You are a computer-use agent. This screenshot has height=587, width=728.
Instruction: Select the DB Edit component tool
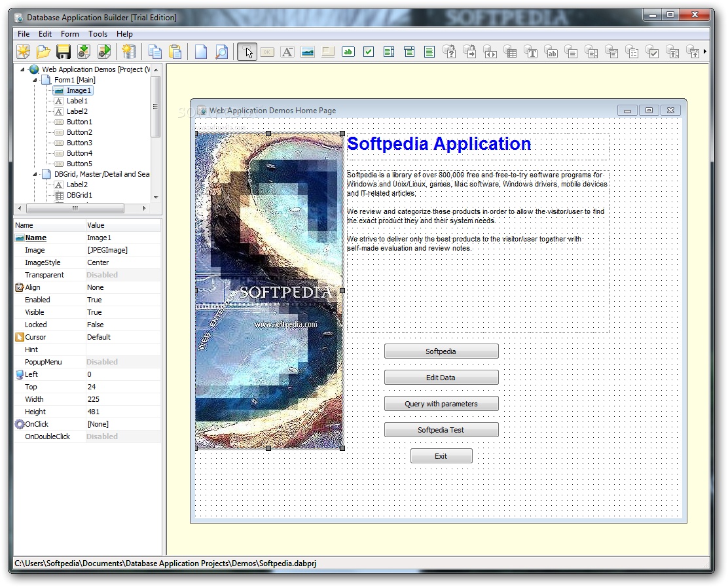coord(551,52)
